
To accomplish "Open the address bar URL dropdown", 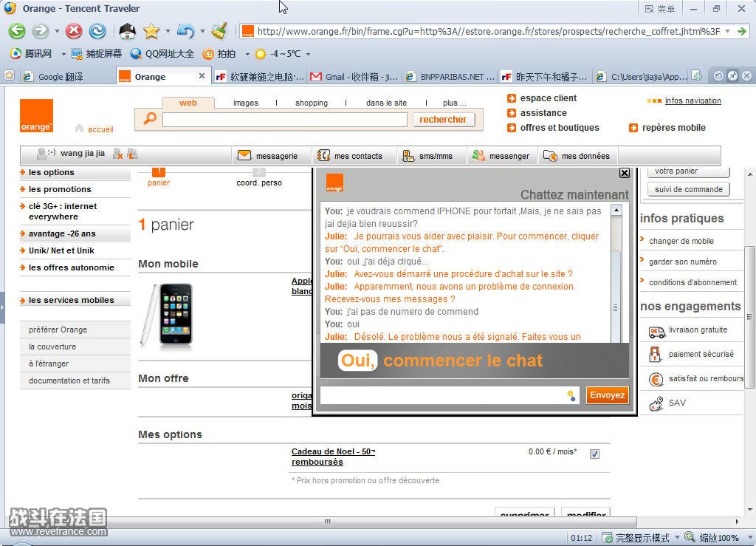I will 728,31.
